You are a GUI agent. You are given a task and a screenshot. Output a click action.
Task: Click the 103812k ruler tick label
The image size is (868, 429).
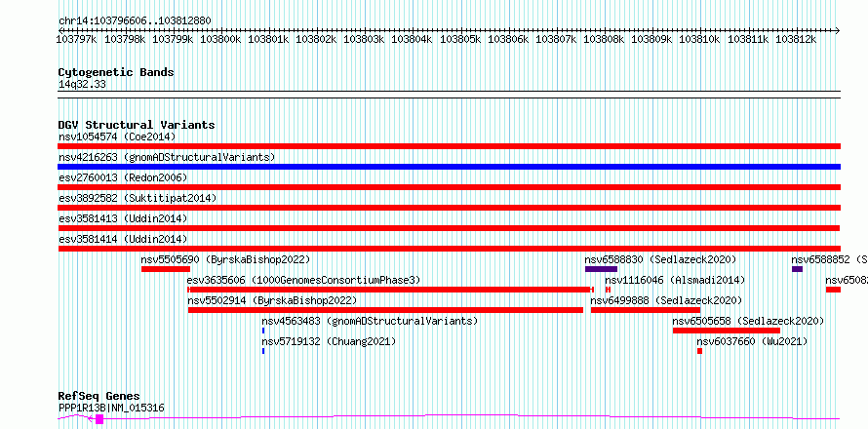click(796, 39)
